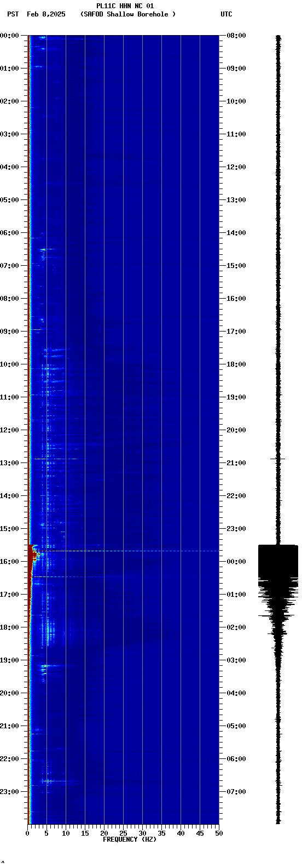Click the UTC time label '23:00'
Screen dimensions: 302x868
tap(236, 529)
